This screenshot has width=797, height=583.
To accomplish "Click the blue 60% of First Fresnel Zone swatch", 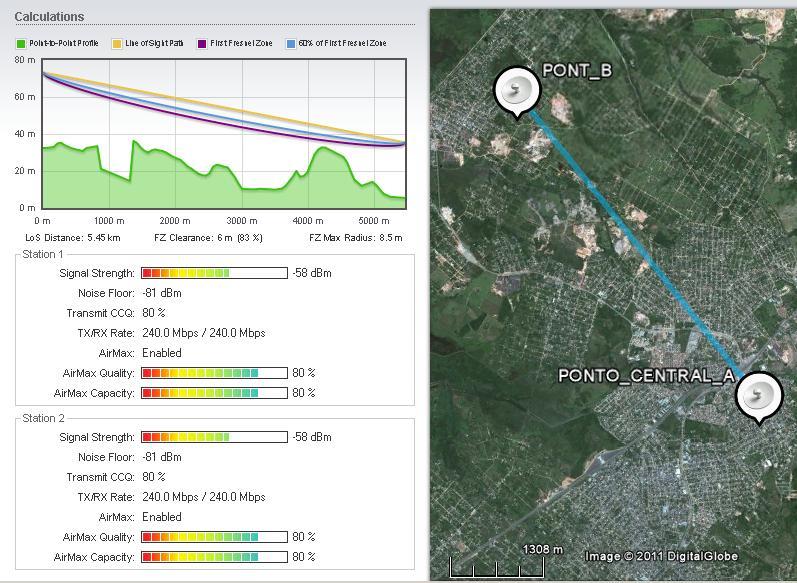I will pos(291,44).
